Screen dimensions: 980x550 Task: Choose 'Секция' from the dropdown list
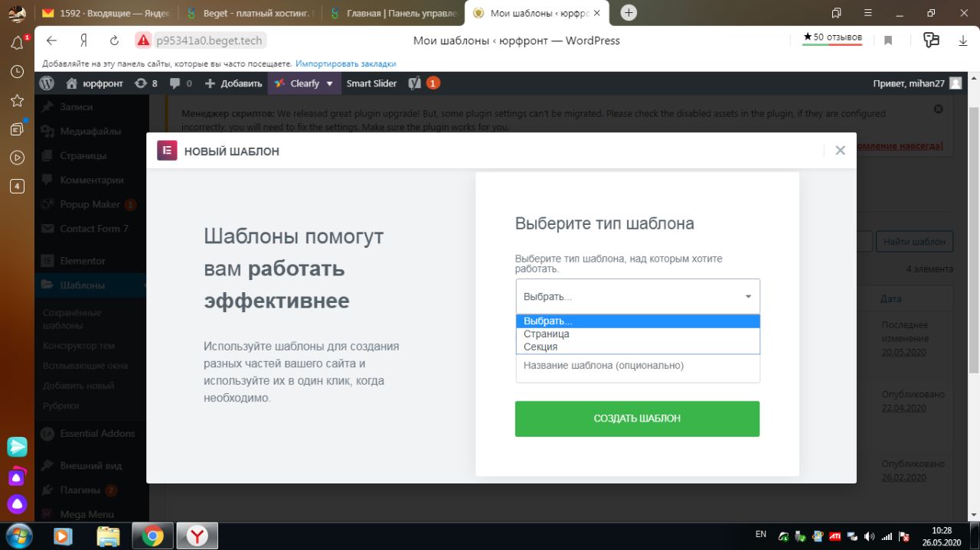638,347
